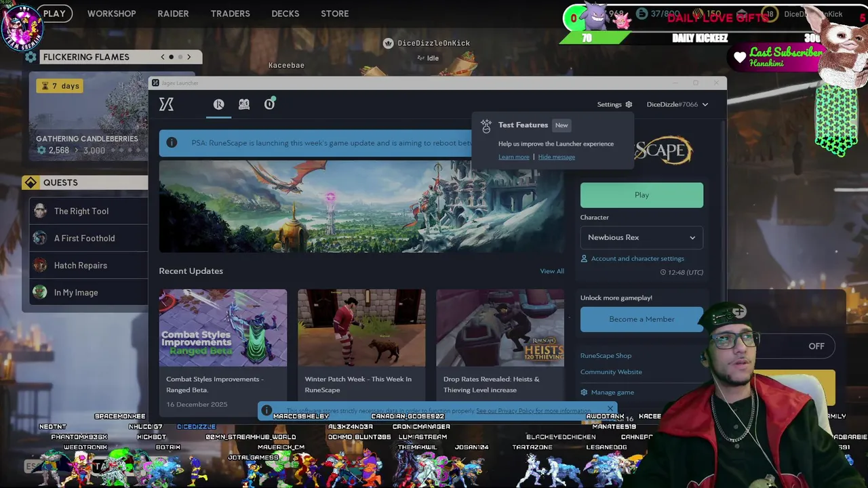The height and width of the screenshot is (488, 868).
Task: Click the account person icon
Action: point(584,258)
